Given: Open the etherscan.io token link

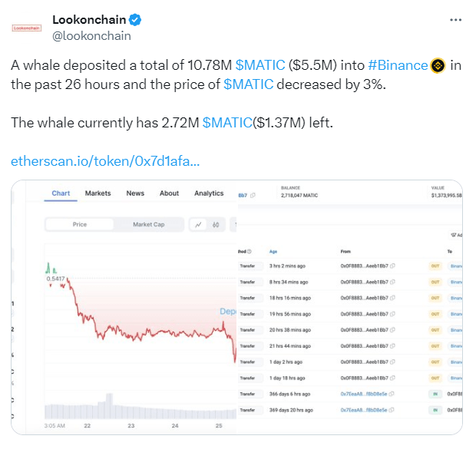Looking at the screenshot, I should [x=105, y=161].
